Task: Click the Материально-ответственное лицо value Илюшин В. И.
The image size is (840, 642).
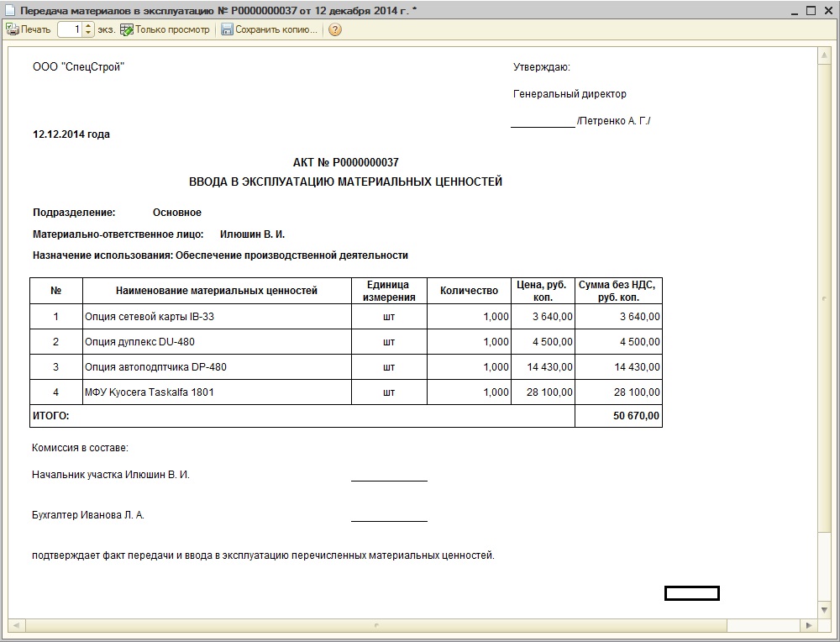Action: click(x=252, y=234)
